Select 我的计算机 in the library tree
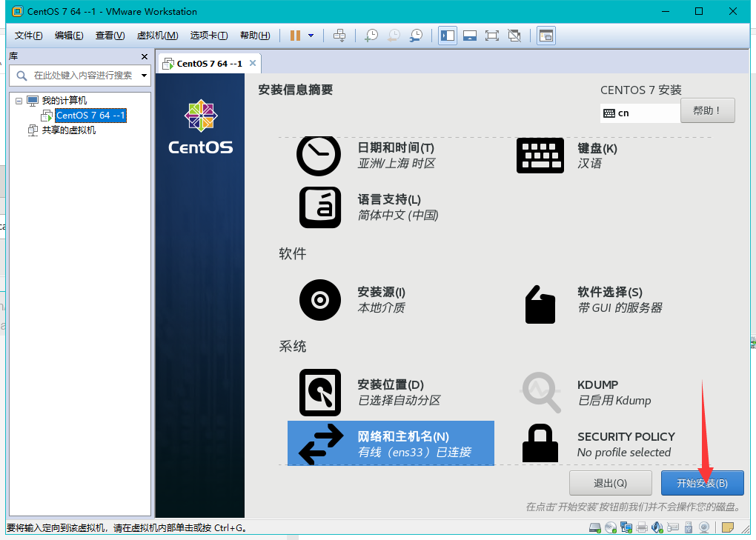Image resolution: width=756 pixels, height=540 pixels. tap(64, 101)
